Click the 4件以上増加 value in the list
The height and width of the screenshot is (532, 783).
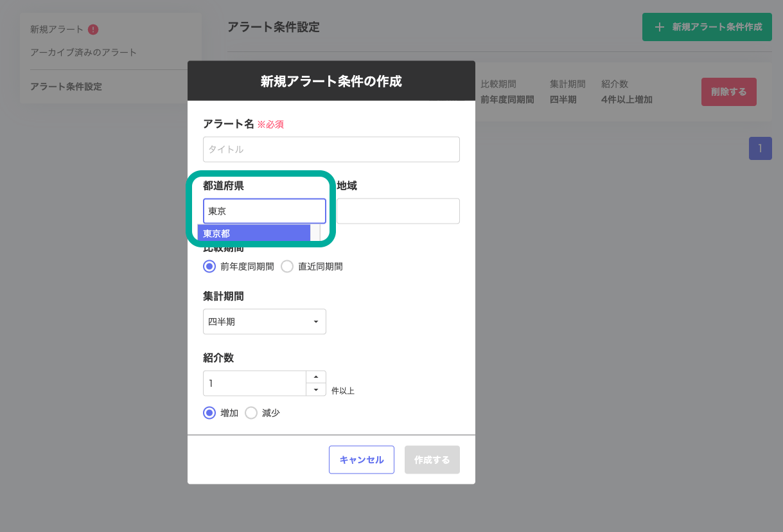tap(627, 100)
